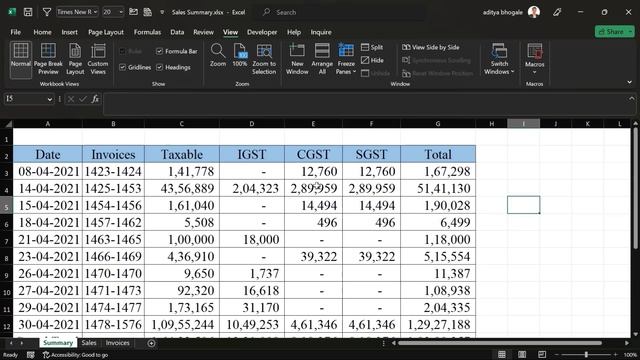Click View Side by Side

pos(431,47)
